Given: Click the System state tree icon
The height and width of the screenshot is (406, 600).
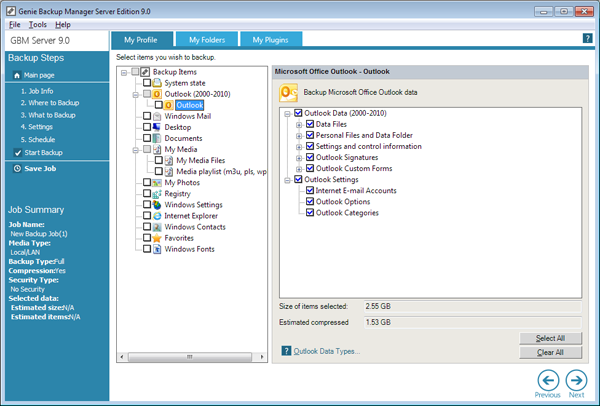Looking at the screenshot, I should click(x=157, y=83).
